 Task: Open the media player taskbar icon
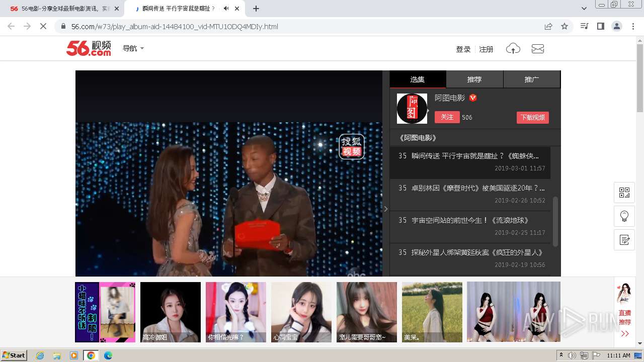coord(74,355)
